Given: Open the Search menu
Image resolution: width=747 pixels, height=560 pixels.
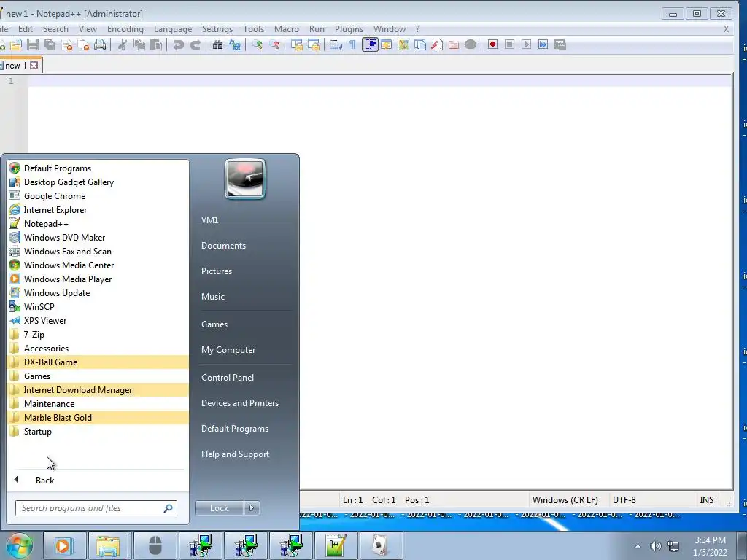Looking at the screenshot, I should click(55, 29).
